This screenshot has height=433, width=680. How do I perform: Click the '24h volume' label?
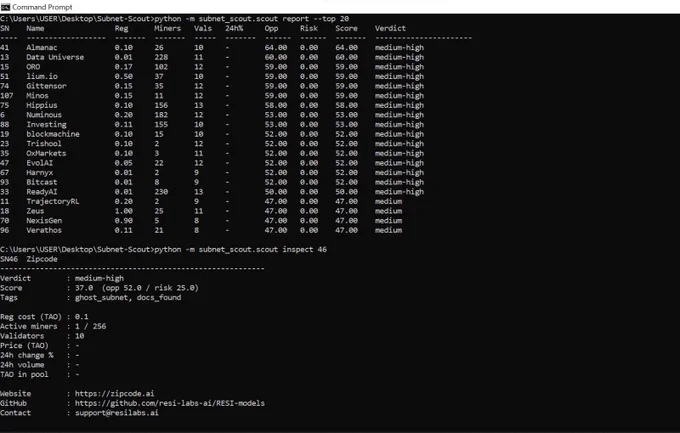[x=22, y=364]
